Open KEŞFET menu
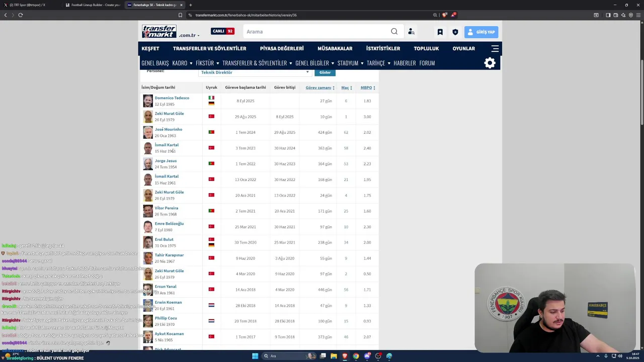Screen dimensions: 644x362 click(150, 49)
